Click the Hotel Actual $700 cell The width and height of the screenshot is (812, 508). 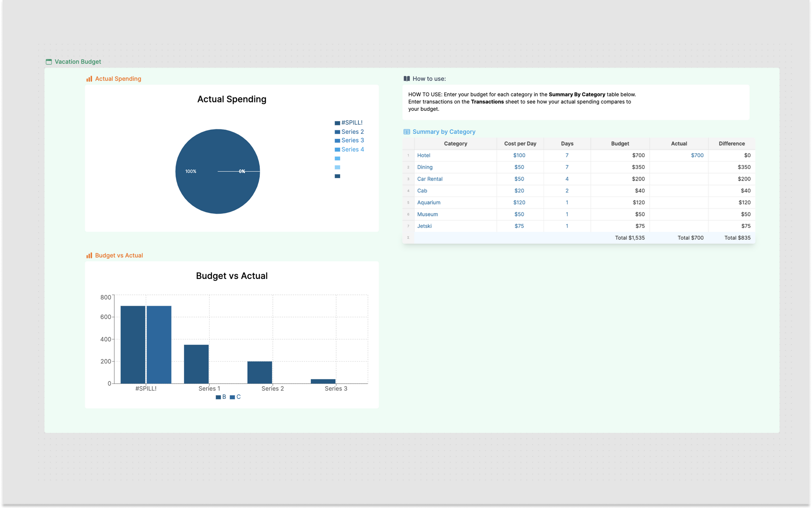[x=679, y=156]
